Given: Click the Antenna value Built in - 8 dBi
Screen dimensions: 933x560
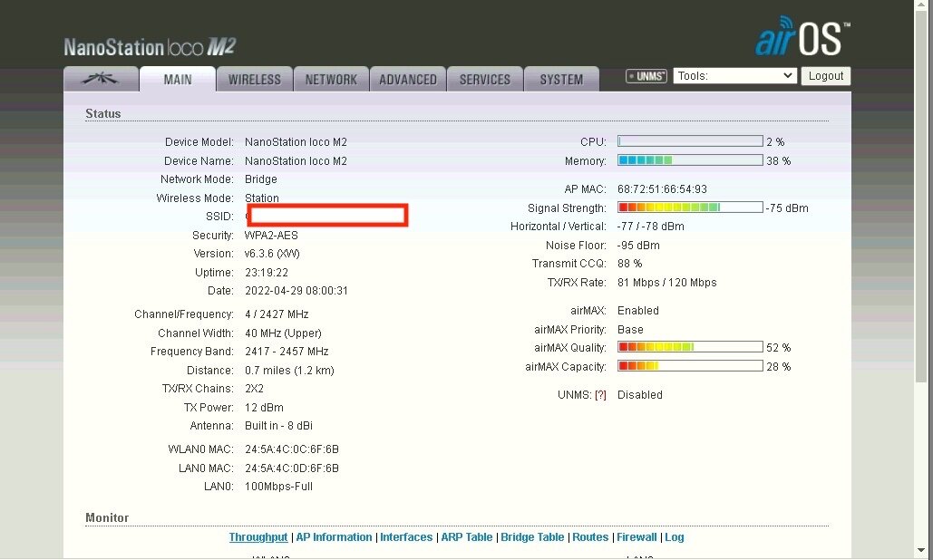Looking at the screenshot, I should point(278,426).
